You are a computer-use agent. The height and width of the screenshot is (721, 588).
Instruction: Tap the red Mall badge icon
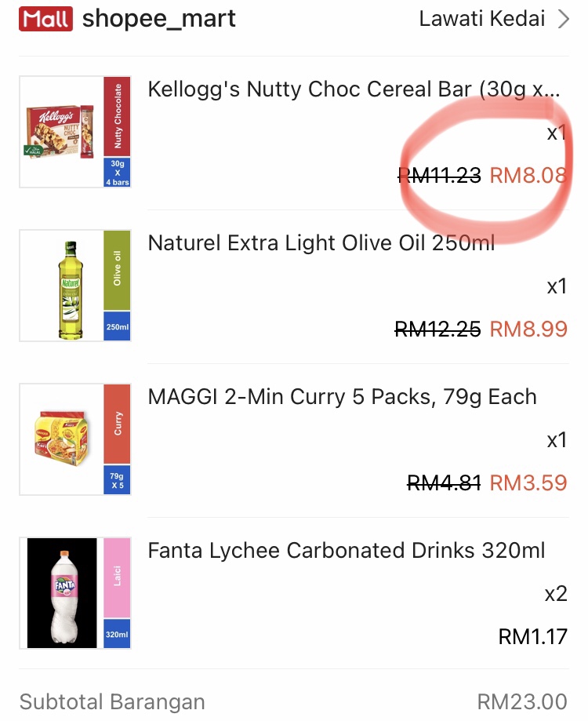[x=45, y=19]
